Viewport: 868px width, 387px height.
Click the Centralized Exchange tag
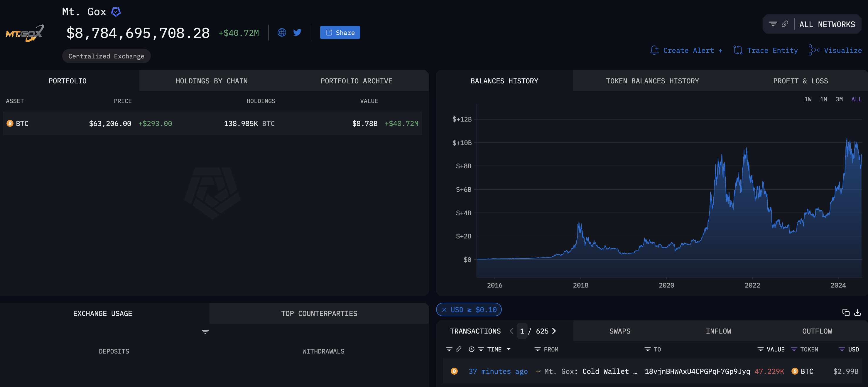107,56
